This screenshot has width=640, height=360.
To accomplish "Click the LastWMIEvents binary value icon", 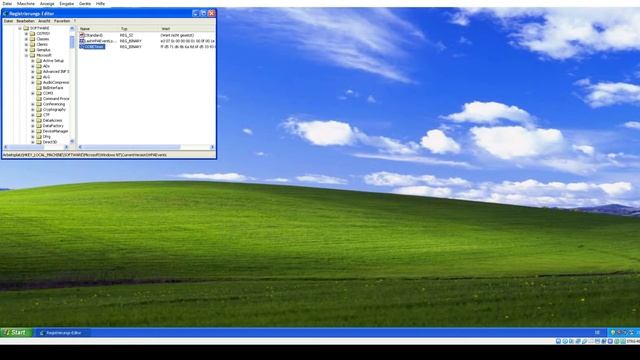I will [x=82, y=41].
